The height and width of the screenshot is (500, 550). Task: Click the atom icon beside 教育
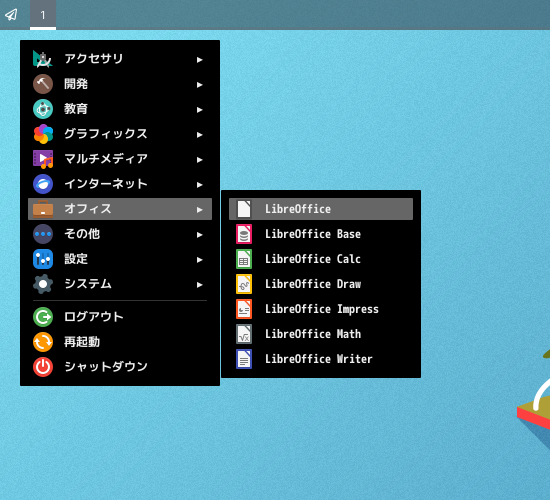43,109
